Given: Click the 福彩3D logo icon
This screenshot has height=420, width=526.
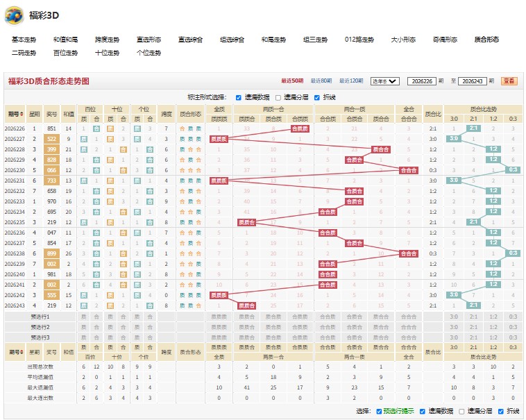Looking at the screenshot, I should click(x=14, y=15).
